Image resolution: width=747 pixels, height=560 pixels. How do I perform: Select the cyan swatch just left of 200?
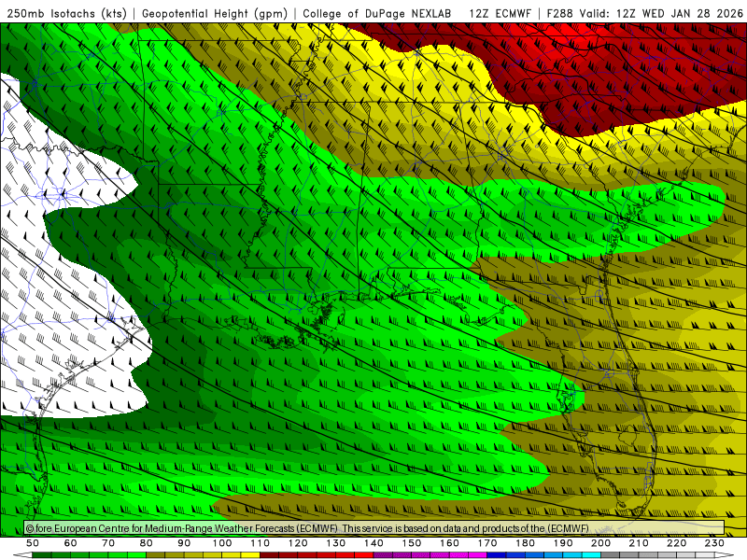point(591,555)
